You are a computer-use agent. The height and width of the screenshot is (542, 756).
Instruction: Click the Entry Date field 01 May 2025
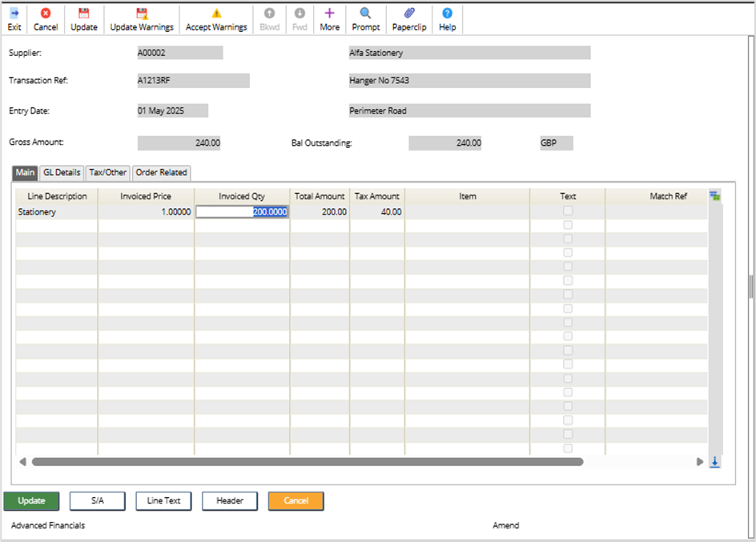(x=173, y=110)
